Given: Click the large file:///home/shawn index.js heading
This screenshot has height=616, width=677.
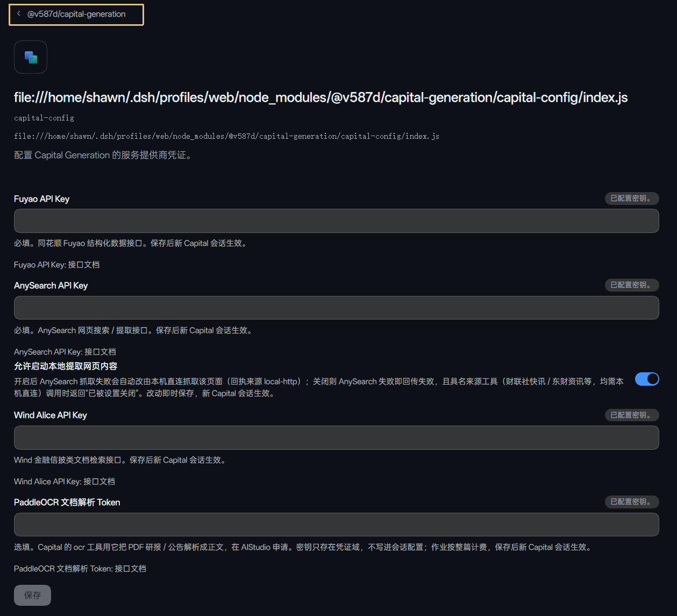Looking at the screenshot, I should pyautogui.click(x=321, y=97).
